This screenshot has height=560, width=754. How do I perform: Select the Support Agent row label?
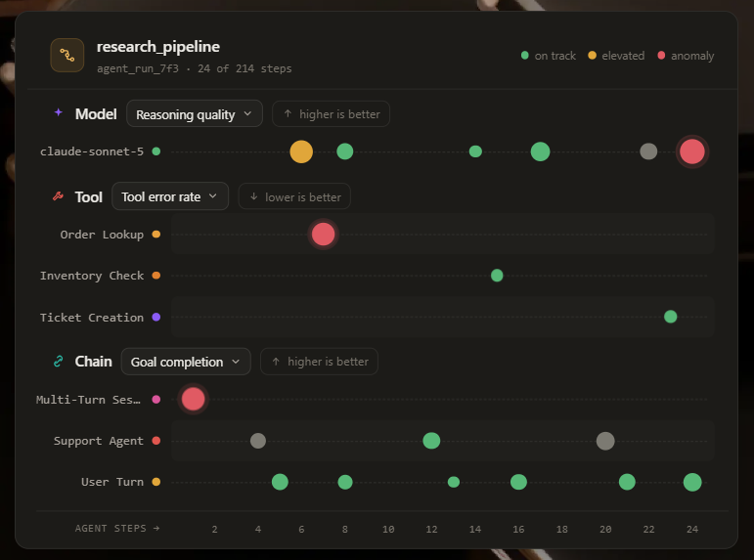click(99, 441)
